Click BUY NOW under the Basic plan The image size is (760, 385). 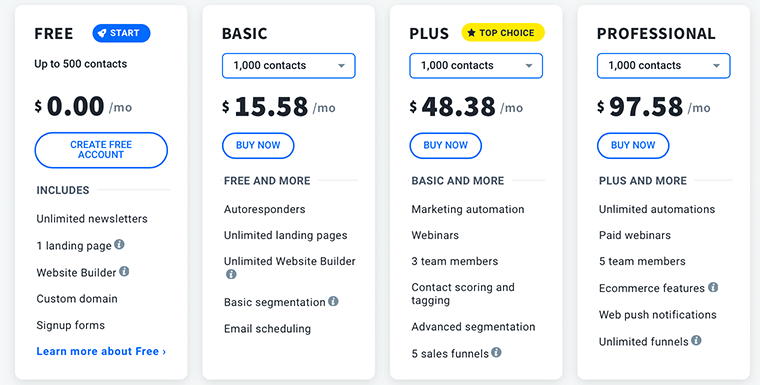(x=258, y=145)
